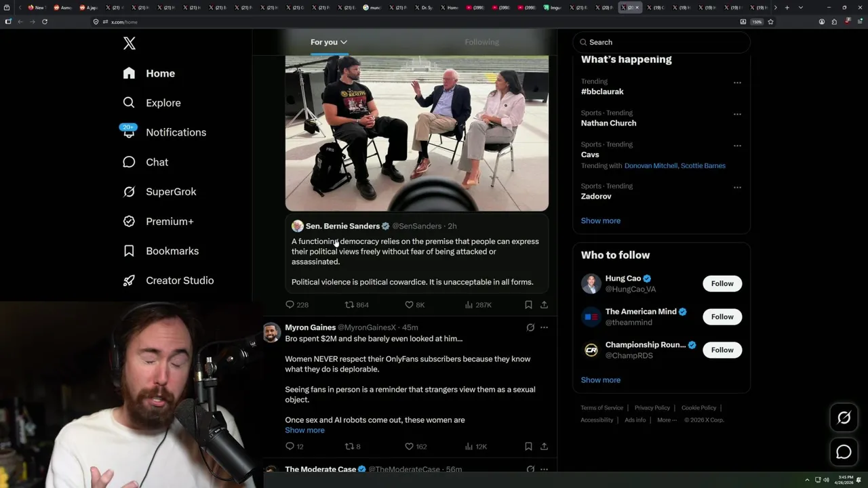Open Hung Cao's profile avatar

coord(591,283)
